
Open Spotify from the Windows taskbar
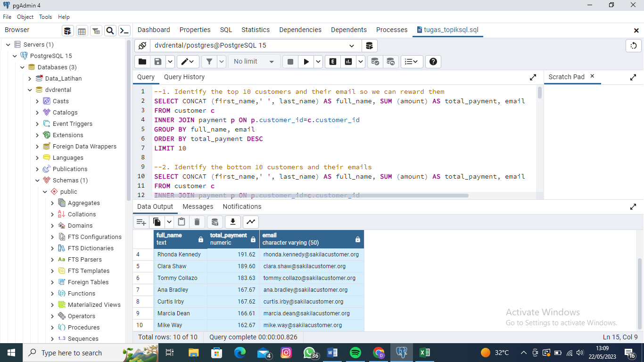coord(355,353)
